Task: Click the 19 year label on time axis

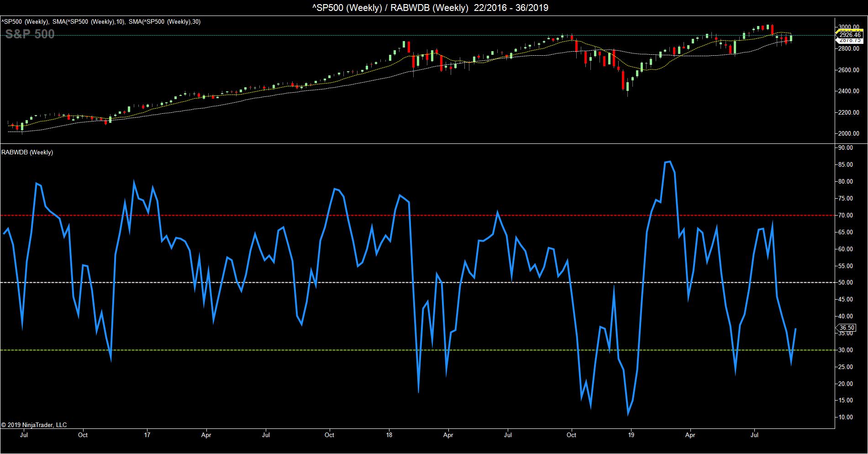Action: coord(631,435)
